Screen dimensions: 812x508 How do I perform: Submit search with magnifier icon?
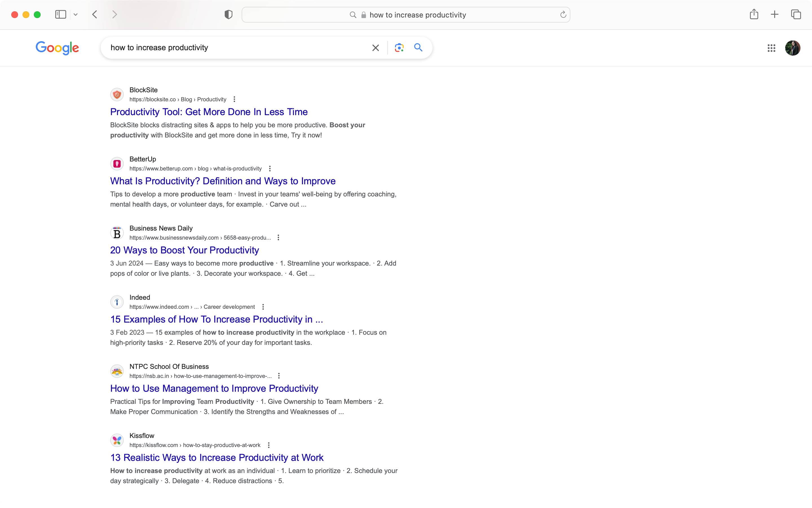418,47
